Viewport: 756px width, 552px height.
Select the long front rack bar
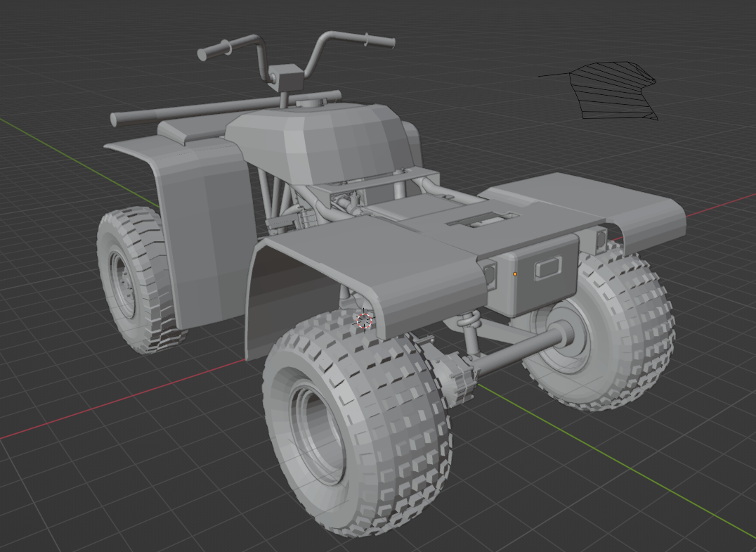pyautogui.click(x=224, y=107)
